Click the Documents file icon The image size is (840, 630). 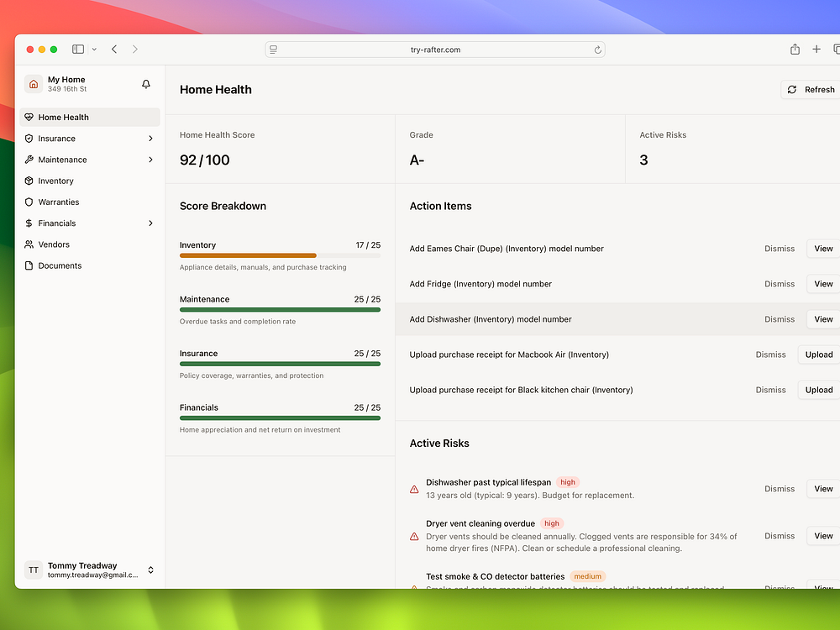[x=29, y=265]
